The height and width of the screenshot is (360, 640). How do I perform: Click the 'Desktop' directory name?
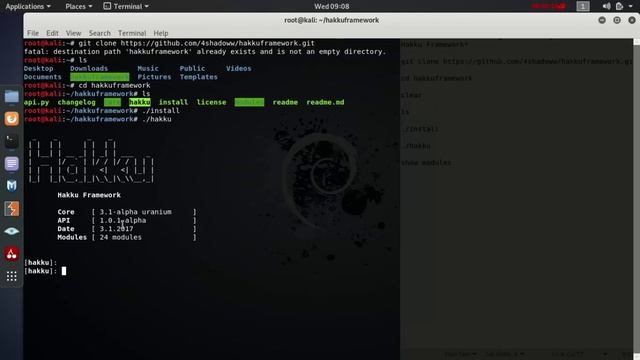[38, 69]
